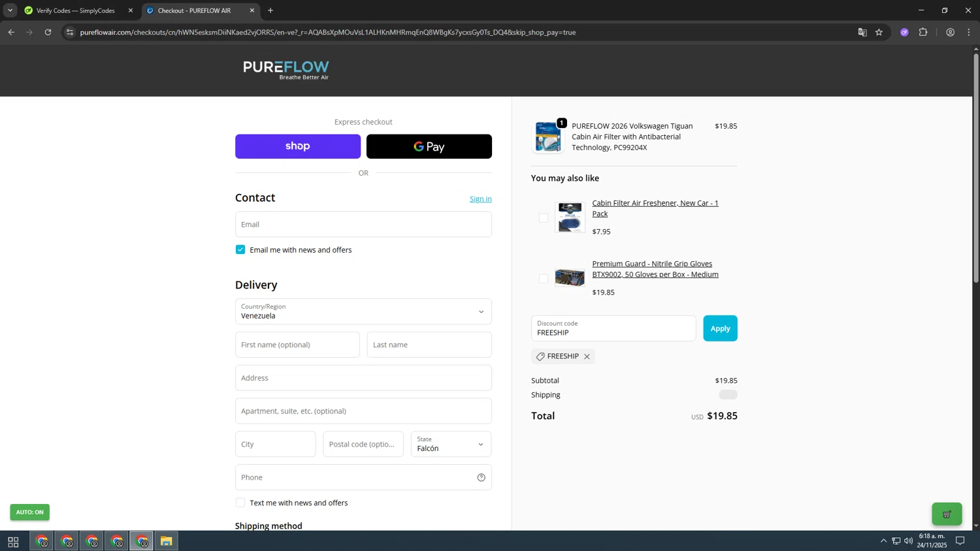Viewport: 980px width, 551px height.
Task: Click the First name (optional) field
Action: pos(297,345)
